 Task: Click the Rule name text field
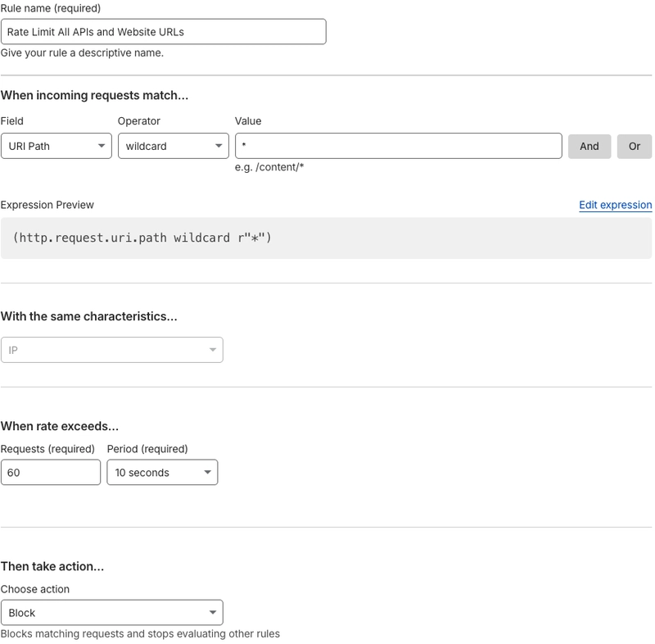click(x=163, y=32)
